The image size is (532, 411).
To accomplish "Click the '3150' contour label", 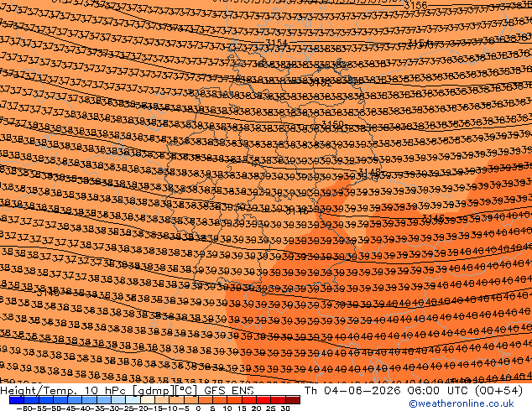I will click(332, 124).
